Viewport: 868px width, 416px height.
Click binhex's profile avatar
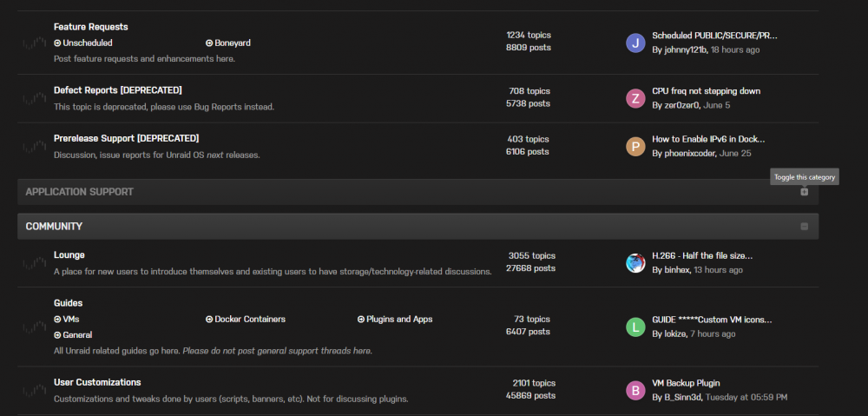(x=635, y=263)
